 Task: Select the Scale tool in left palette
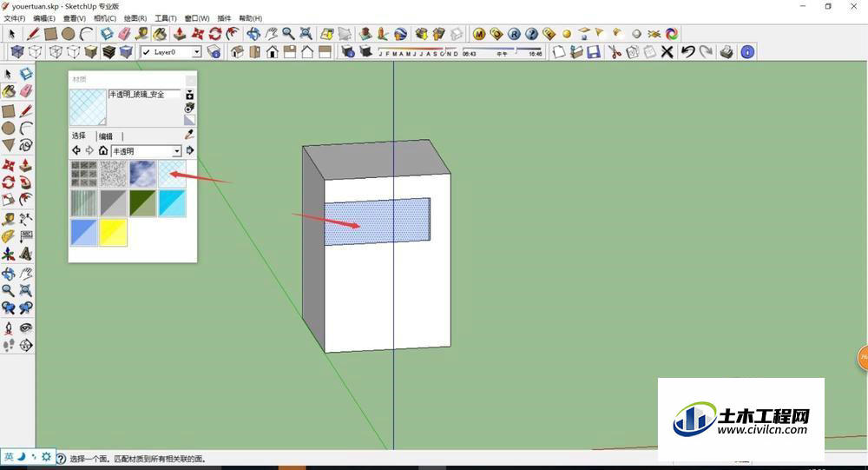click(9, 199)
